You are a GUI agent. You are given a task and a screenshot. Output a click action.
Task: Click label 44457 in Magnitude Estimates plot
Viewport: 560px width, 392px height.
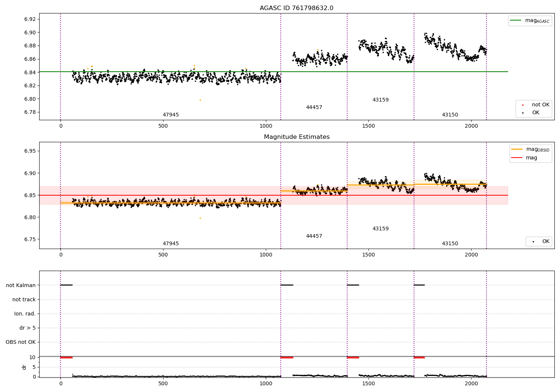pyautogui.click(x=314, y=236)
